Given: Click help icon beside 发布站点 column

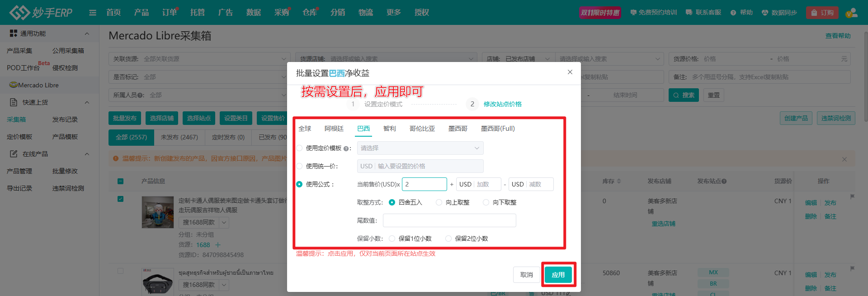Looking at the screenshot, I should [x=724, y=181].
